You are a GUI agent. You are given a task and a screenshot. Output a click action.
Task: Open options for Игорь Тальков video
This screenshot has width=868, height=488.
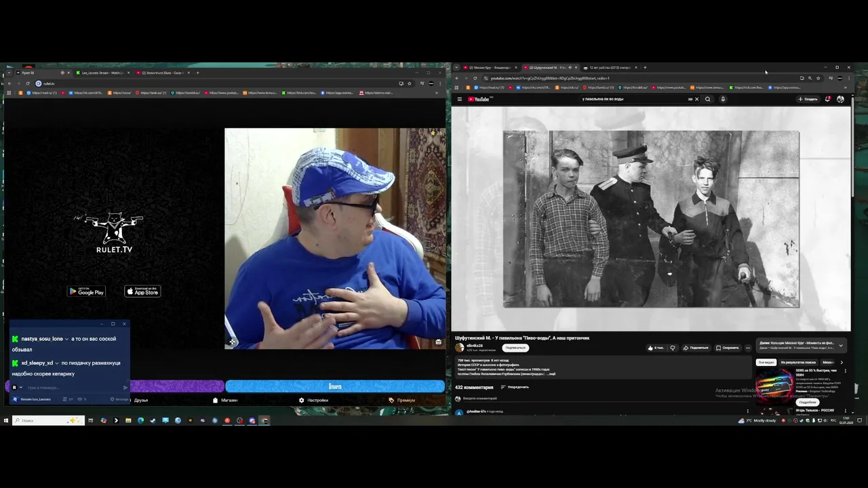[845, 411]
